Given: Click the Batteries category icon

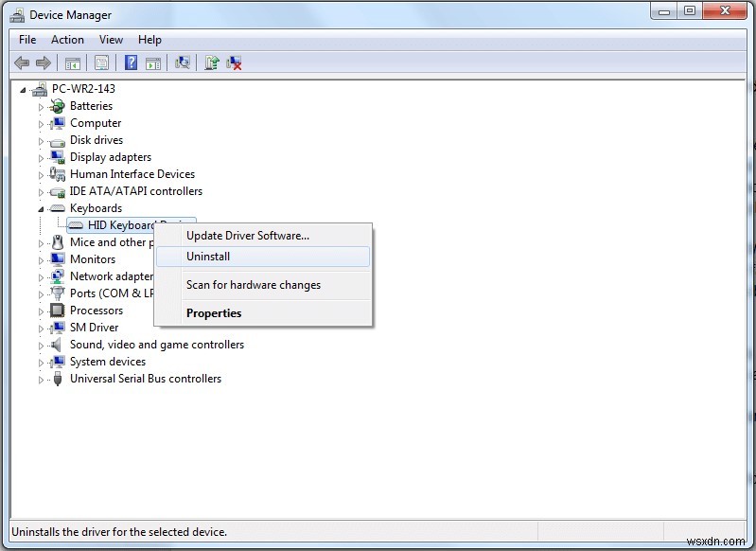Looking at the screenshot, I should point(58,106).
